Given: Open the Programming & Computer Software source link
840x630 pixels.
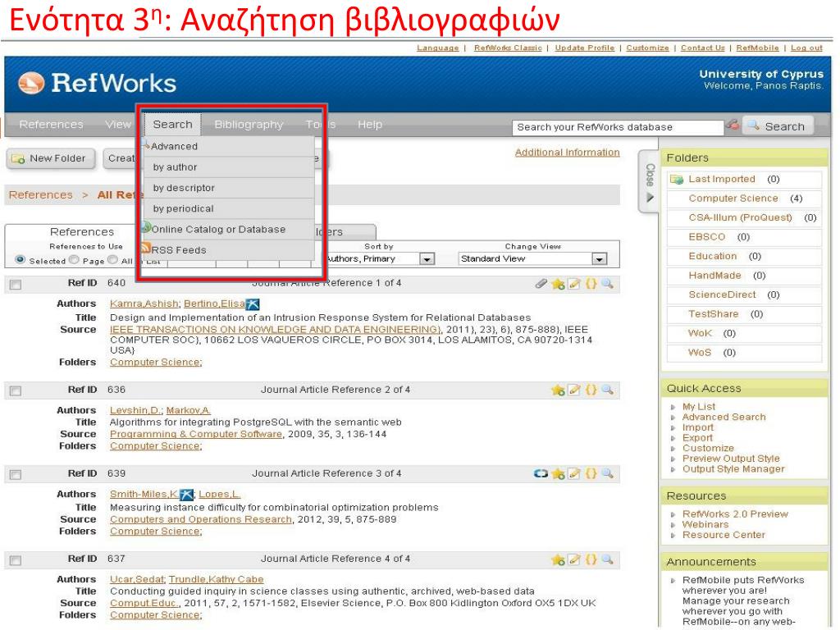Looking at the screenshot, I should pyautogui.click(x=196, y=435).
